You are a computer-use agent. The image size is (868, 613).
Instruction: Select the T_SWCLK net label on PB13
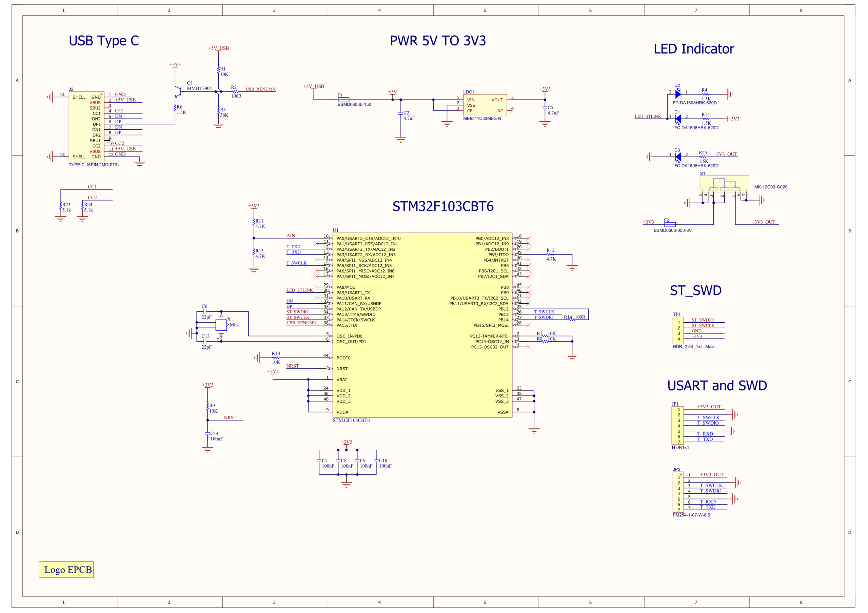point(544,312)
